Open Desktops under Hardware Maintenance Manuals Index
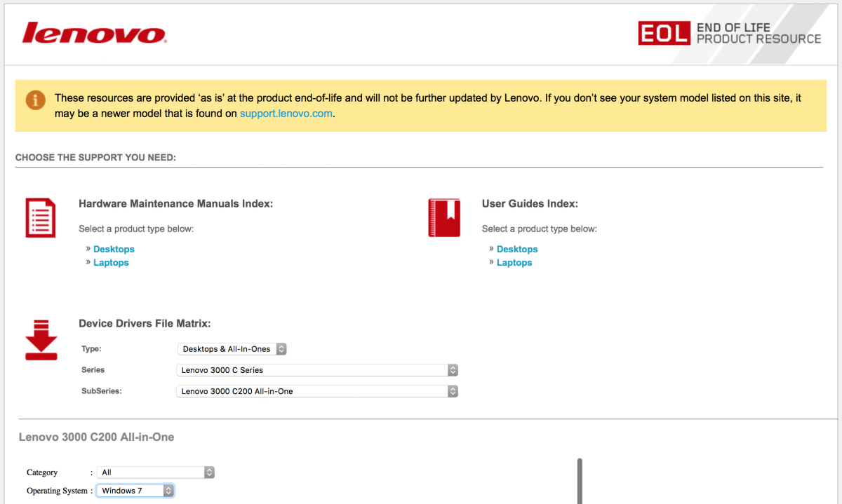This screenshot has width=842, height=504. [114, 249]
